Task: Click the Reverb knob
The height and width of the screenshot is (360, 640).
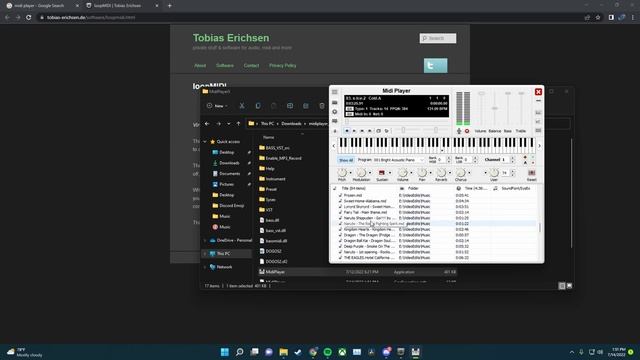Action: [441, 173]
